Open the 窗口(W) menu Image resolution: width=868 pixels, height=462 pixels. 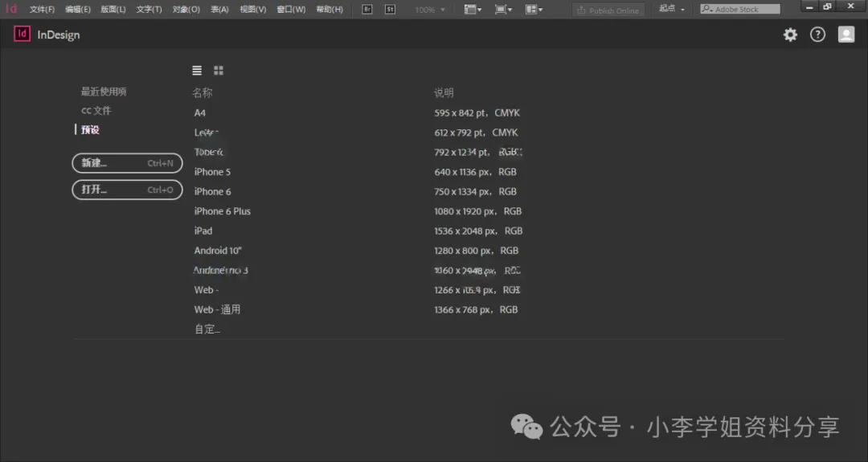click(x=291, y=10)
